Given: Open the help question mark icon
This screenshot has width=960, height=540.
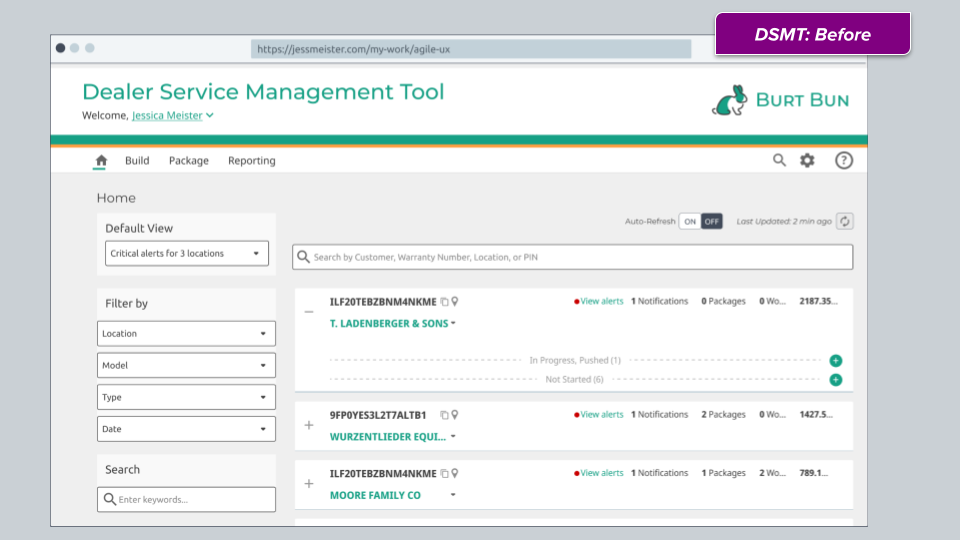Looking at the screenshot, I should click(x=844, y=160).
